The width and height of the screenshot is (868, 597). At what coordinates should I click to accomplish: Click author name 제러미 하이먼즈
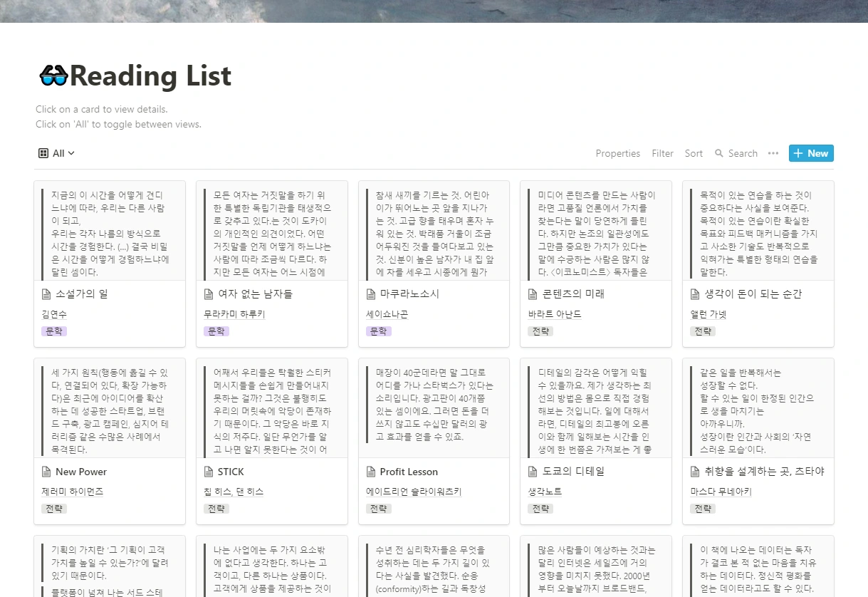73,492
